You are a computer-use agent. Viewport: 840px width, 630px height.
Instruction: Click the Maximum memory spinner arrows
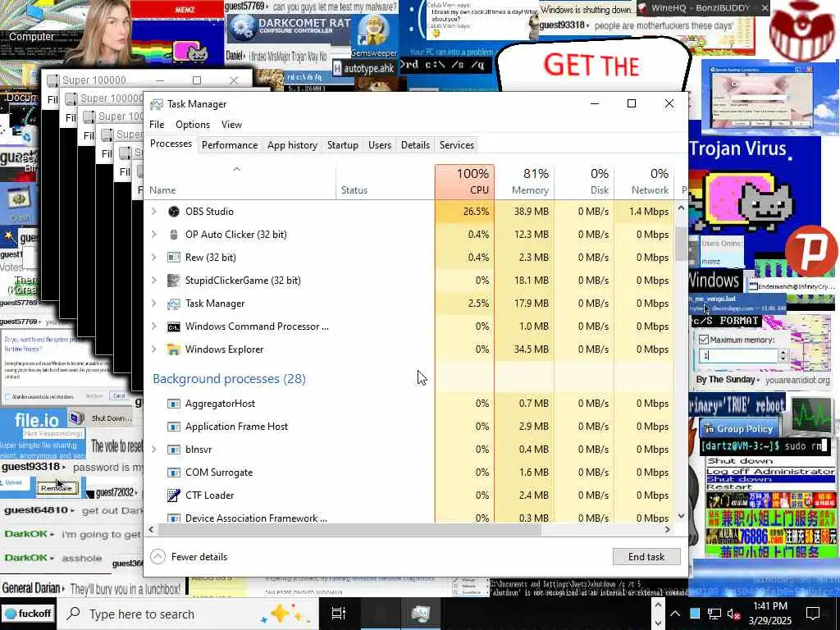tap(783, 355)
